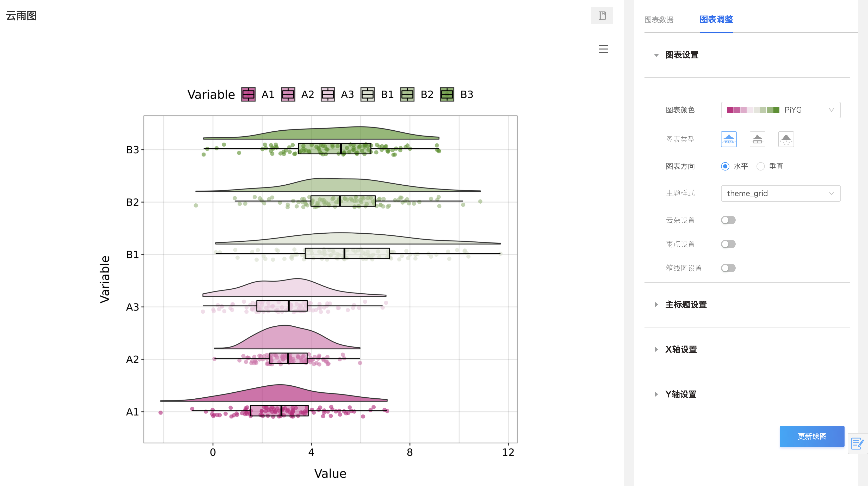Open the theme_grid style dropdown
Viewport: 868px width, 486px height.
[x=780, y=193]
